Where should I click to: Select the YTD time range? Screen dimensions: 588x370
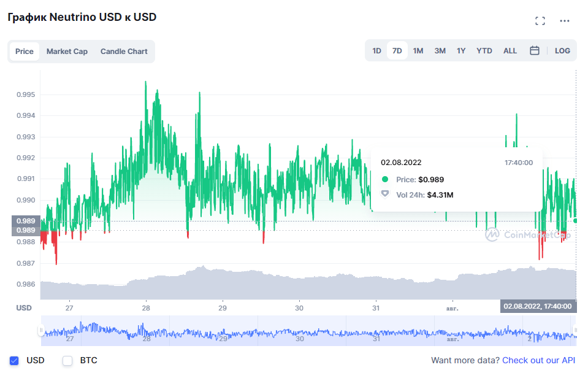[x=484, y=51]
